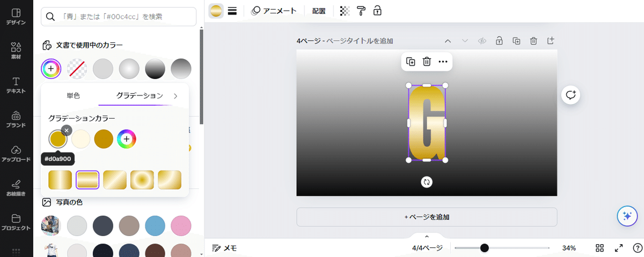Open the アップロード panel
644x257 pixels.
[x=16, y=153]
